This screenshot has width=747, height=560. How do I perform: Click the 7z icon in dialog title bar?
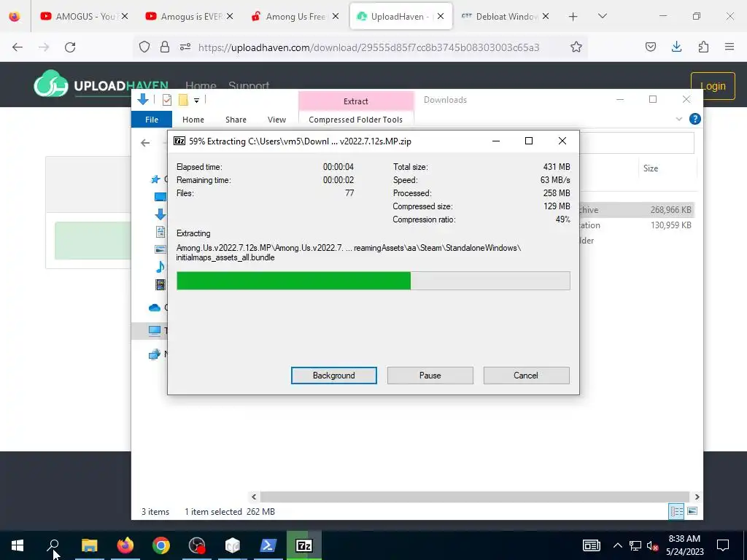point(179,141)
